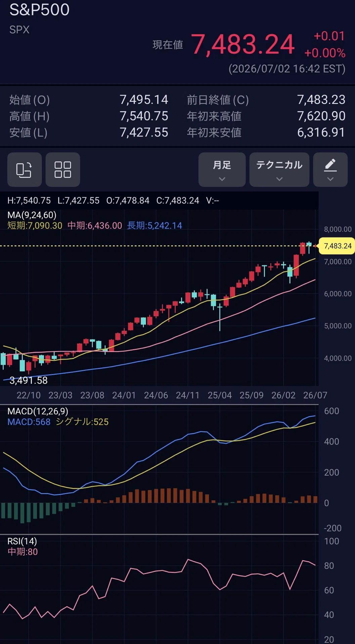Tap the SPX ticker symbol
The image size is (355, 644).
[x=19, y=30]
